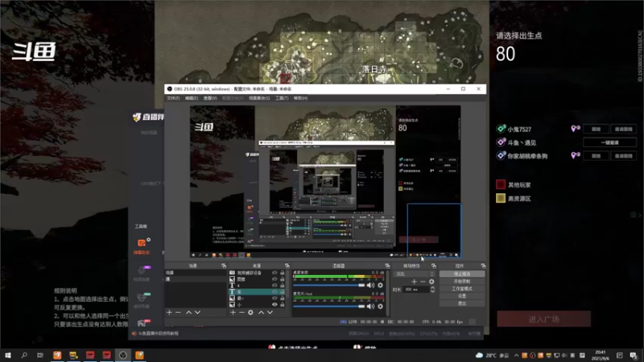The width and height of the screenshot is (644, 362).
Task: Open OBS Edit menu 编辑(E)
Action: coord(192,98)
